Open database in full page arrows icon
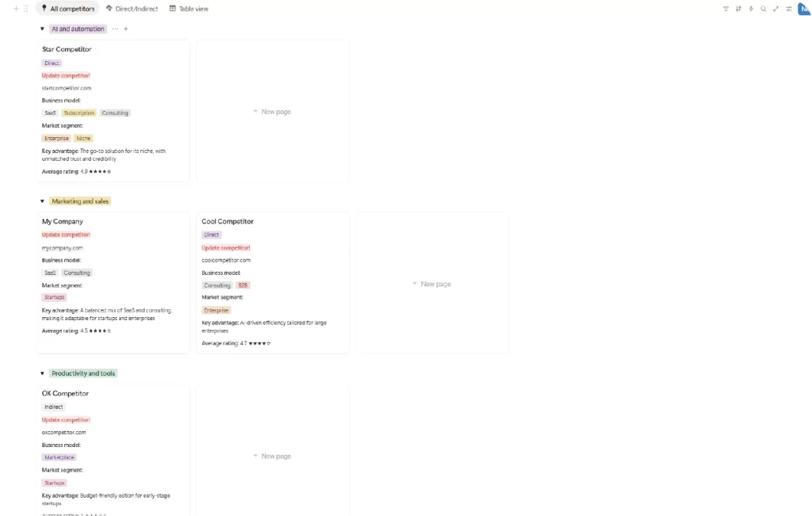This screenshot has width=812, height=516. tap(776, 9)
